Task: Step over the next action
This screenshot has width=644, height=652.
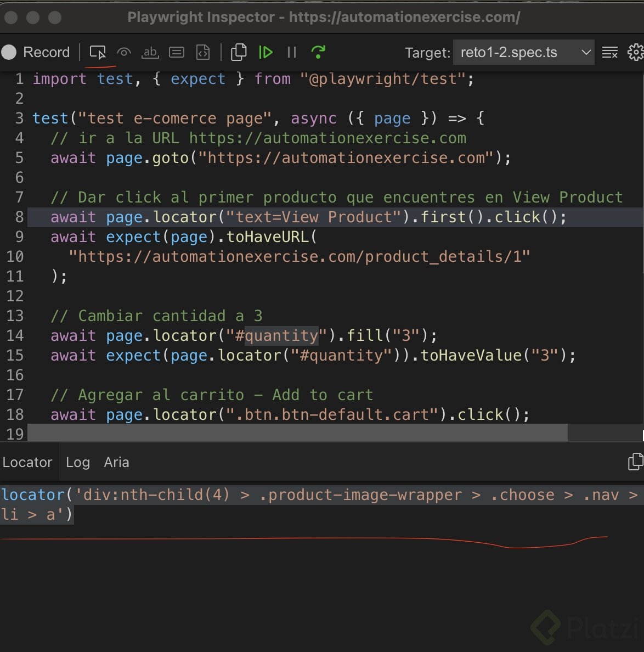Action: [318, 52]
